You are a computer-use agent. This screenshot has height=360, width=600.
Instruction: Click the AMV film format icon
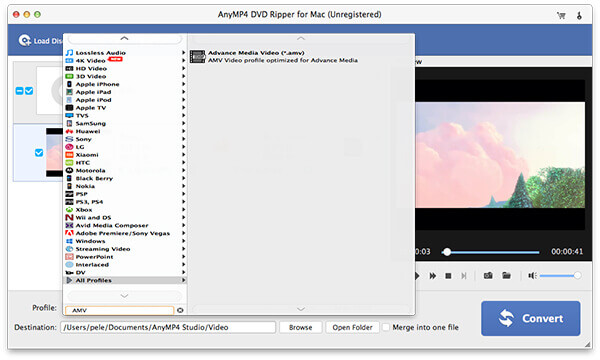[197, 57]
